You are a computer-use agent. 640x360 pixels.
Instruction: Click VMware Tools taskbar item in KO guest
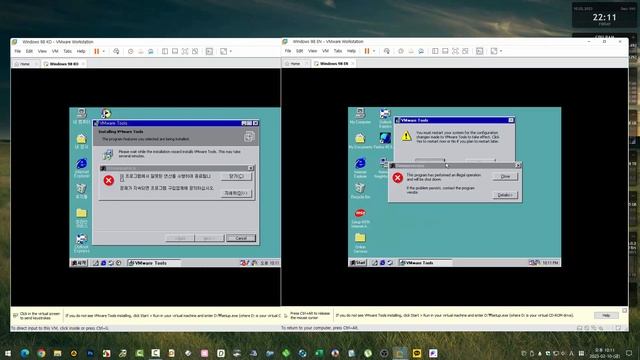click(x=154, y=263)
